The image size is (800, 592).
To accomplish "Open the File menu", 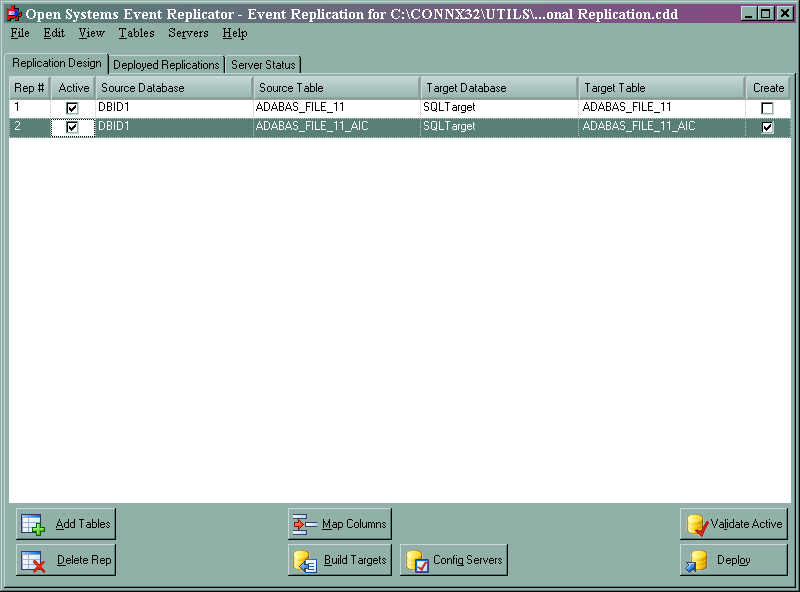I will 19,33.
